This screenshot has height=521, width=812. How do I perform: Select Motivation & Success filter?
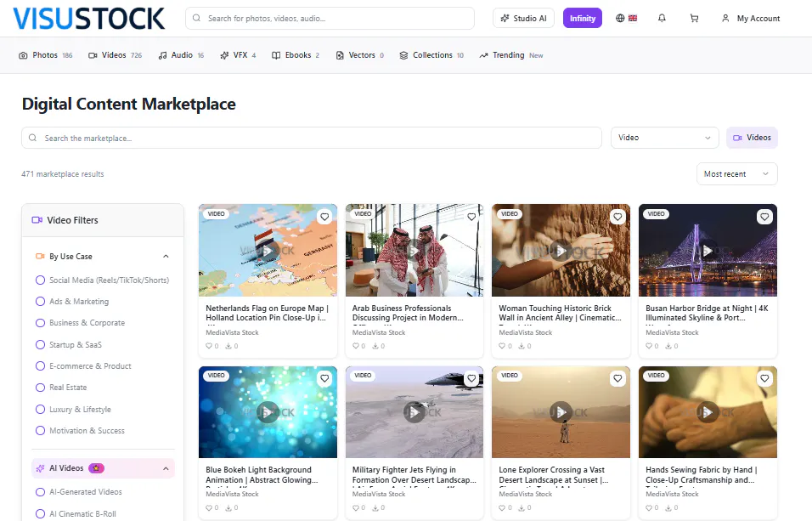81,430
